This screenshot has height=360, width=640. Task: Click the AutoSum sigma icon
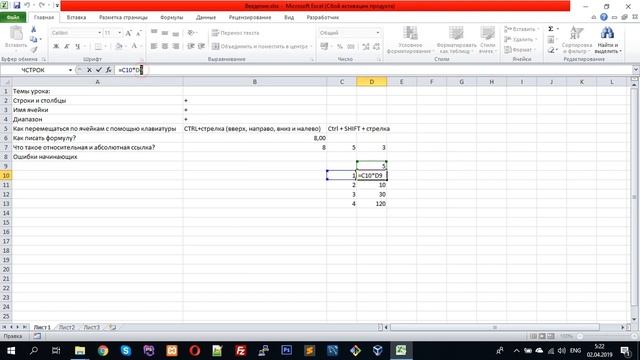click(551, 29)
